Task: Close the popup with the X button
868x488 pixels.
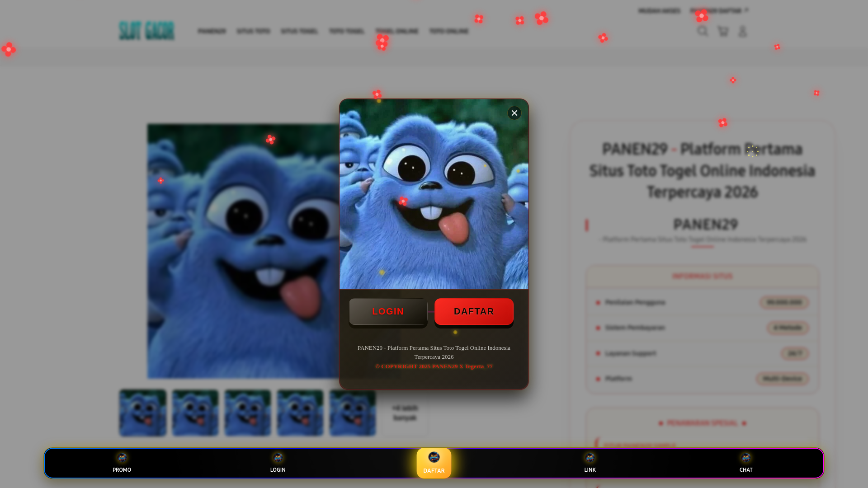Action: coord(514,113)
